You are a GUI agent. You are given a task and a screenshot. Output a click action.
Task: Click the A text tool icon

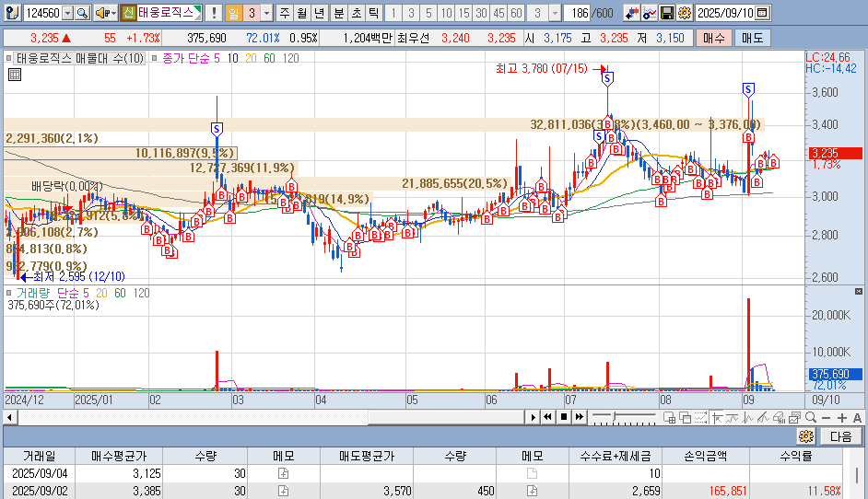[857, 418]
